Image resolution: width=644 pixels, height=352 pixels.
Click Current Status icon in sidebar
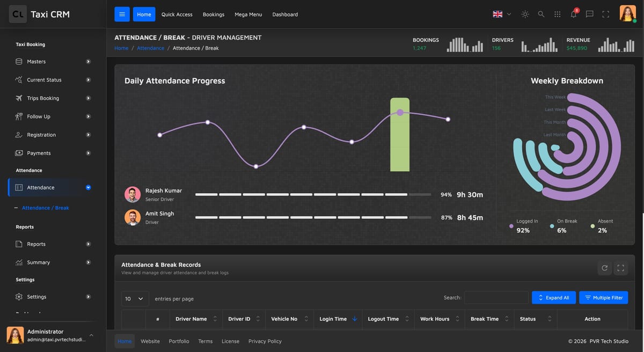(x=19, y=80)
